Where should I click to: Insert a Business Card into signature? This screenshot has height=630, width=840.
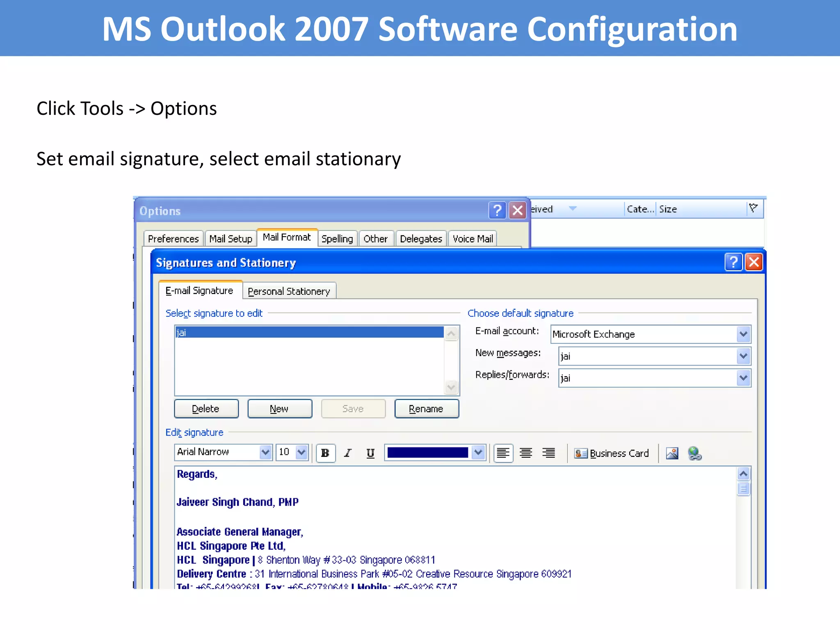[x=612, y=453]
